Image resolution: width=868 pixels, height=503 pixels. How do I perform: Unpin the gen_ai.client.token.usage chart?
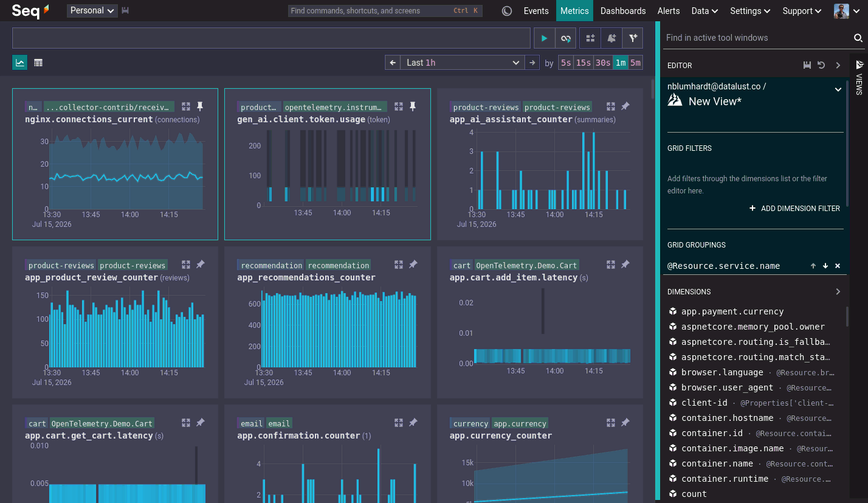click(413, 106)
